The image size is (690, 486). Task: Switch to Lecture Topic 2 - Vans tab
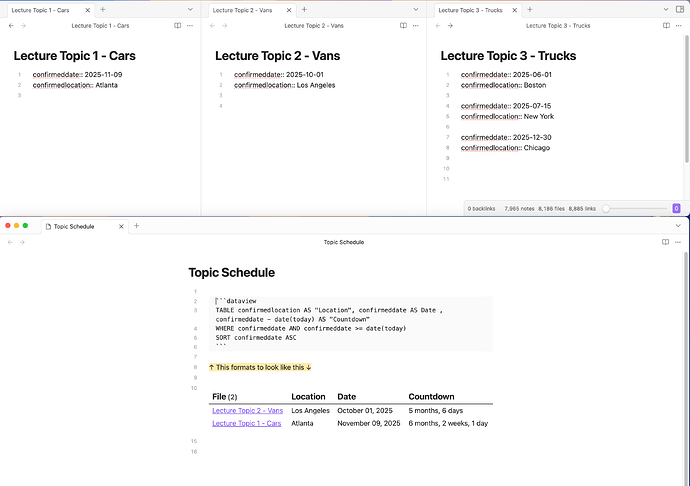(242, 10)
